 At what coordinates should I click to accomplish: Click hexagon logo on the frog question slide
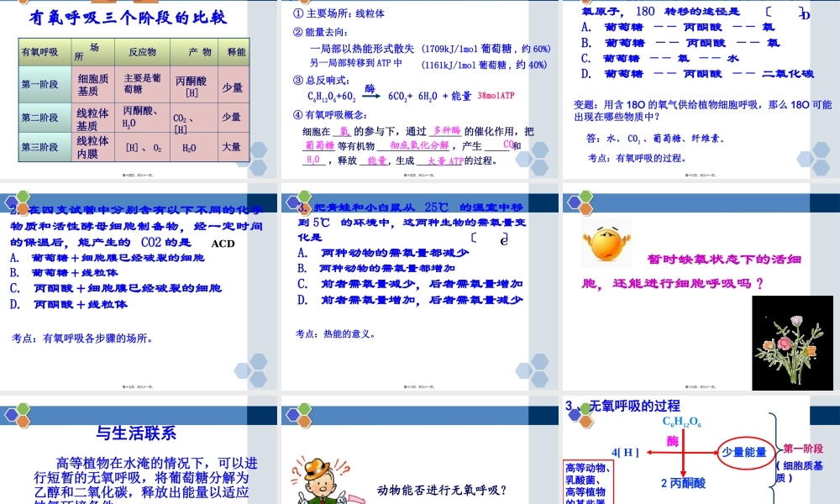tap(300, 202)
